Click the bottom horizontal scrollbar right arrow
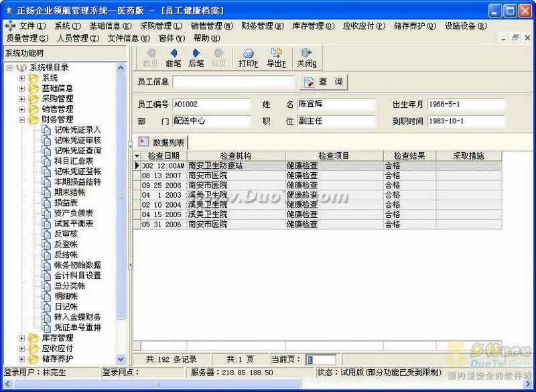 [x=528, y=384]
